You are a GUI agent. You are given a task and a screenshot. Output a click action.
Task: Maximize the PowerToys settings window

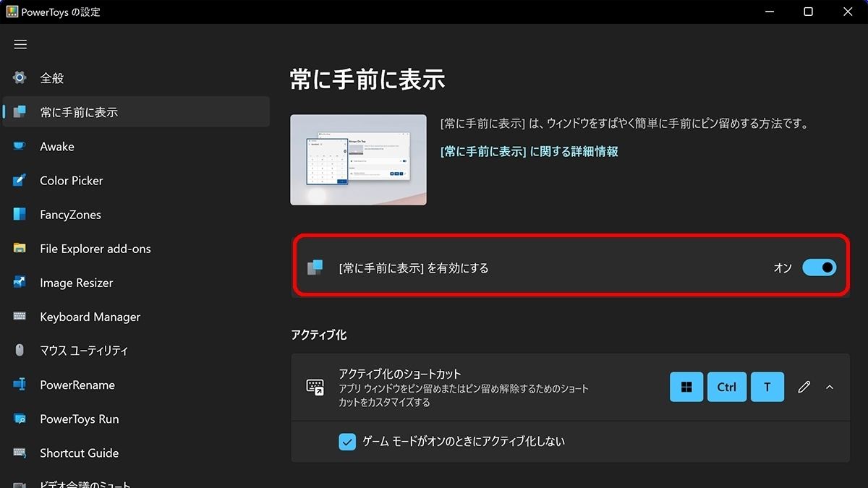(x=809, y=12)
